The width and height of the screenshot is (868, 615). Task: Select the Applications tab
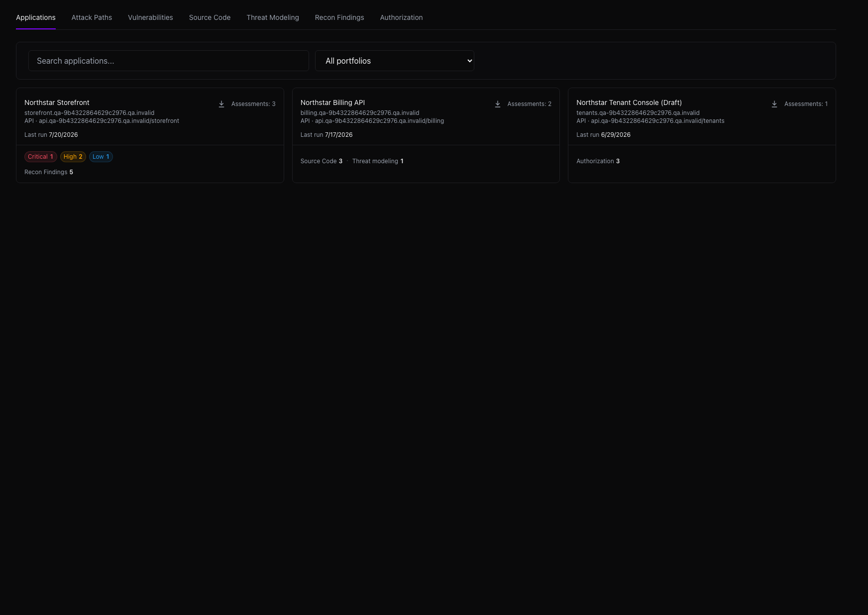pyautogui.click(x=36, y=17)
